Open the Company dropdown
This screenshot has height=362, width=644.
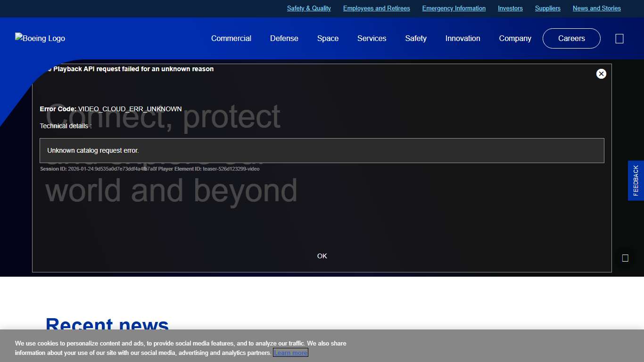coord(515,38)
